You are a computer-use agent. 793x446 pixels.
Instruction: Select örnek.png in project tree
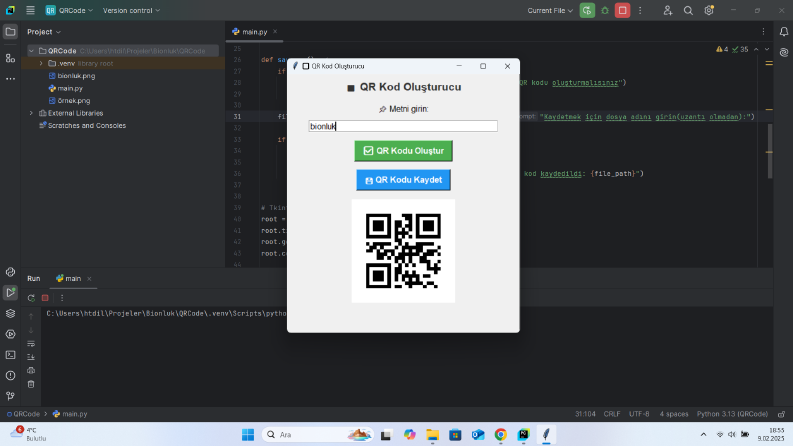(69, 101)
